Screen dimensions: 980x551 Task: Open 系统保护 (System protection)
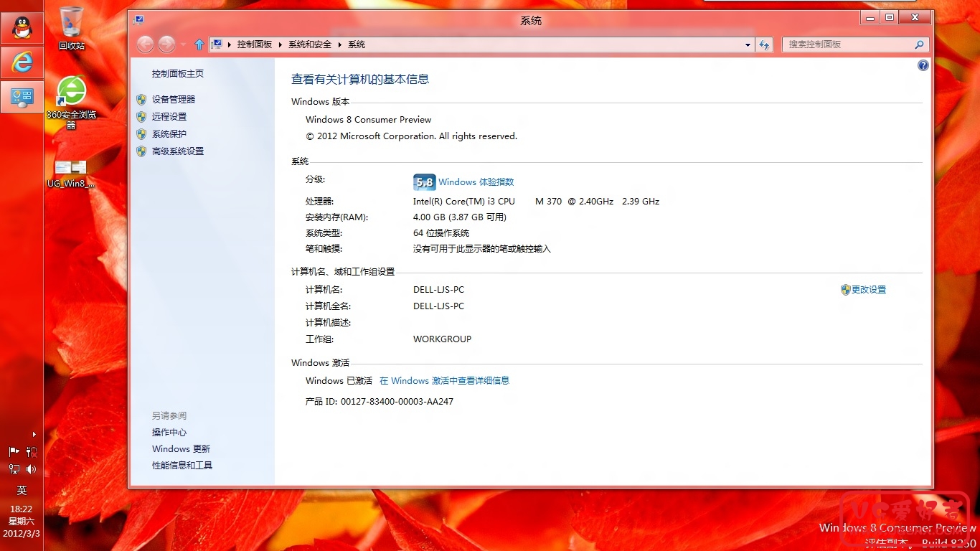point(169,134)
